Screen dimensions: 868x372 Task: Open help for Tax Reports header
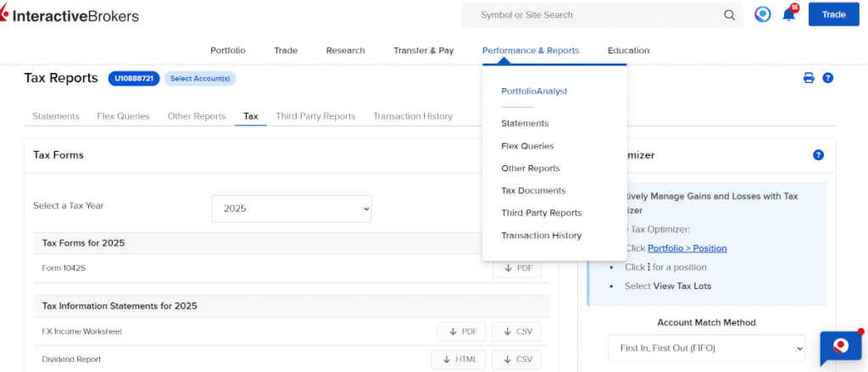(827, 78)
